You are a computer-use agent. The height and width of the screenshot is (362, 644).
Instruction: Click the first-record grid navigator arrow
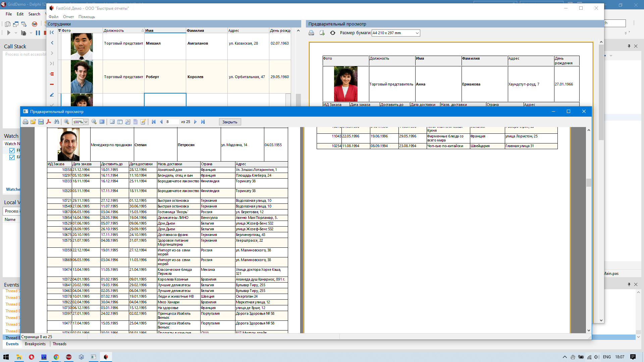tap(52, 33)
